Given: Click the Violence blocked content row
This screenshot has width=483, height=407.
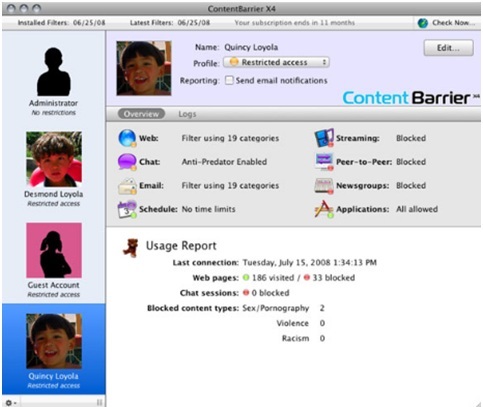Looking at the screenshot, I should 300,323.
